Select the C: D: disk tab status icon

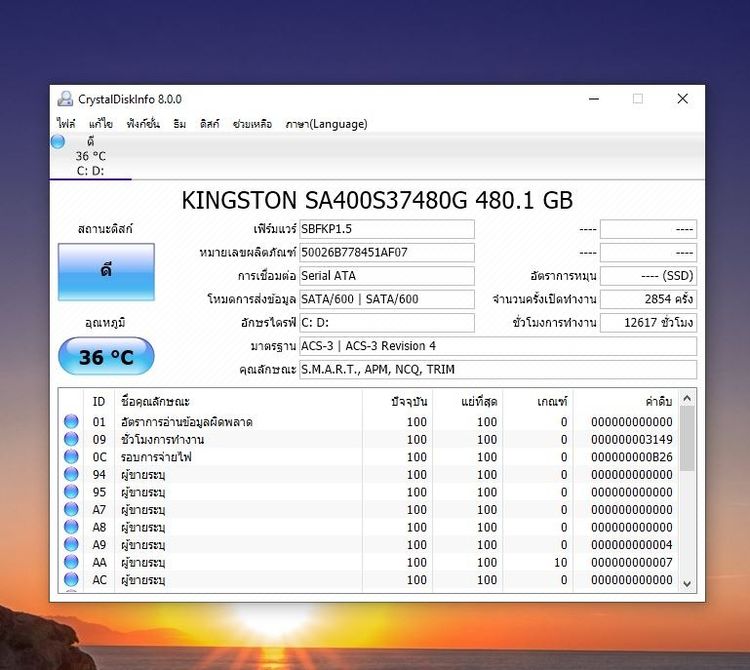pos(58,142)
